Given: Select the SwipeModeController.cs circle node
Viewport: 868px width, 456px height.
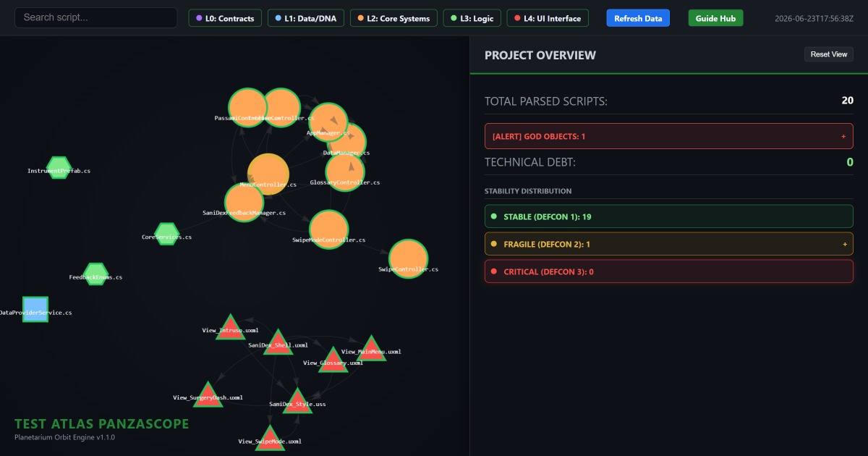Looking at the screenshot, I should tap(329, 229).
